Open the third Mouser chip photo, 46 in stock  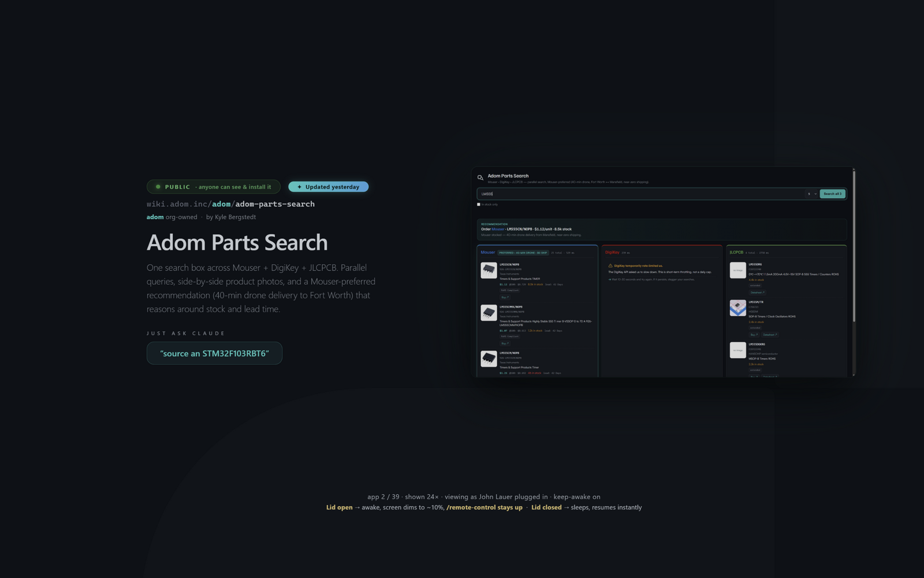tap(489, 359)
